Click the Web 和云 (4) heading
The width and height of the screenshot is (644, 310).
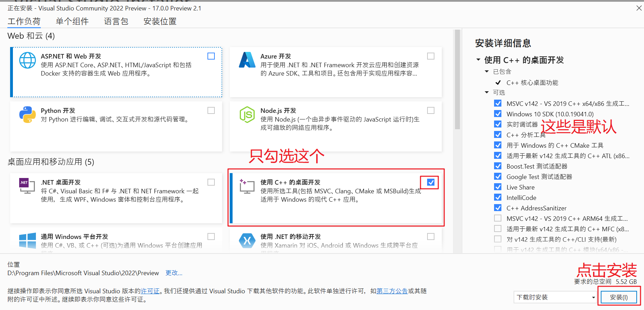[x=31, y=36]
